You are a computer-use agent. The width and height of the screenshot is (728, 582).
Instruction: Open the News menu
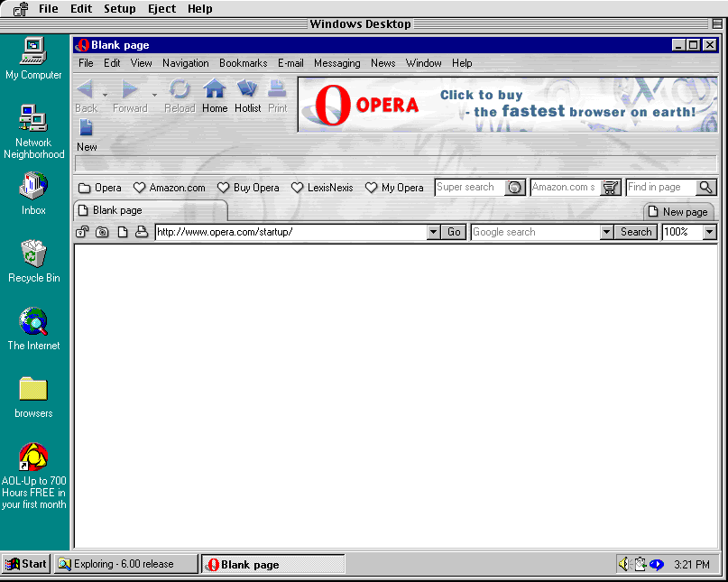pos(383,63)
